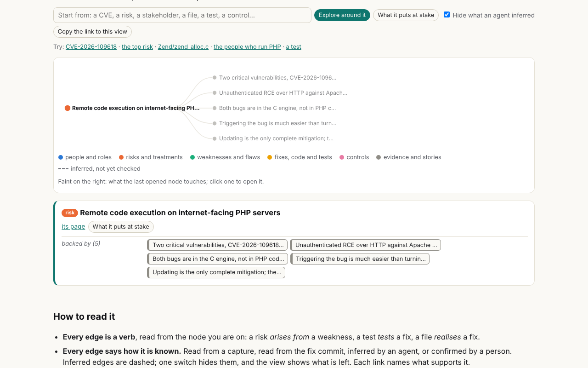Viewport: 588px width, 368px height.
Task: Open the "its page" link in the risk card
Action: tap(73, 227)
